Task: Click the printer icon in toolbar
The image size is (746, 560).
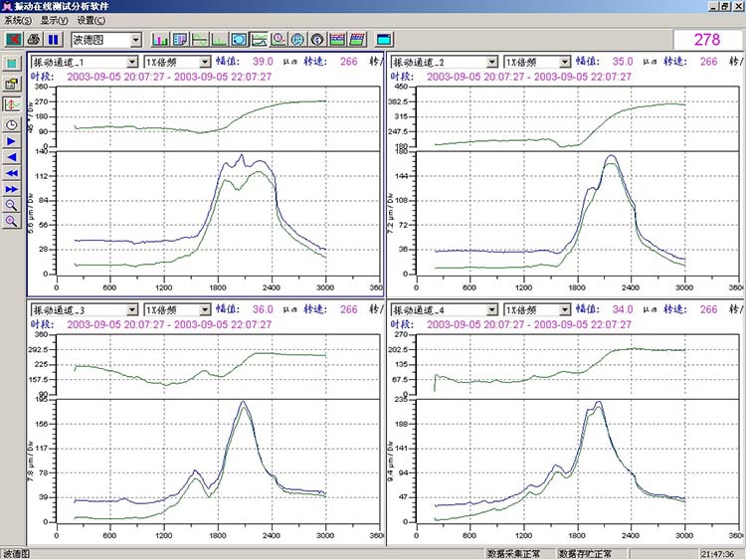Action: 34,40
